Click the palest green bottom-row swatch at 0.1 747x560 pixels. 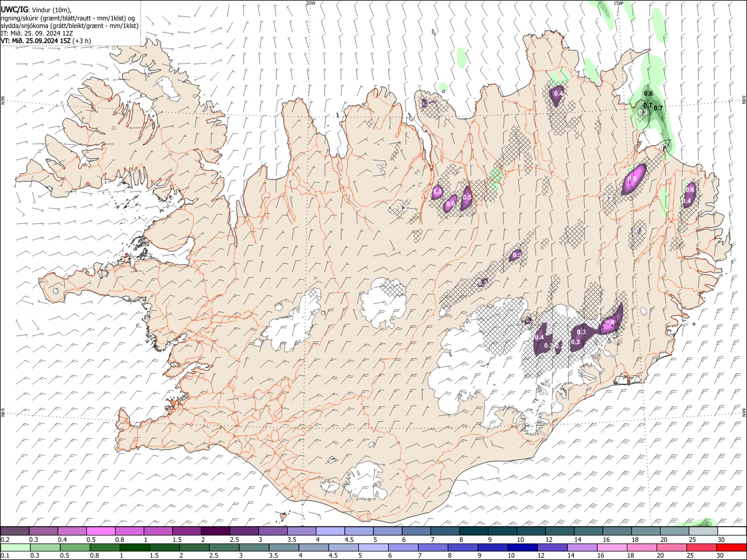pos(15,548)
